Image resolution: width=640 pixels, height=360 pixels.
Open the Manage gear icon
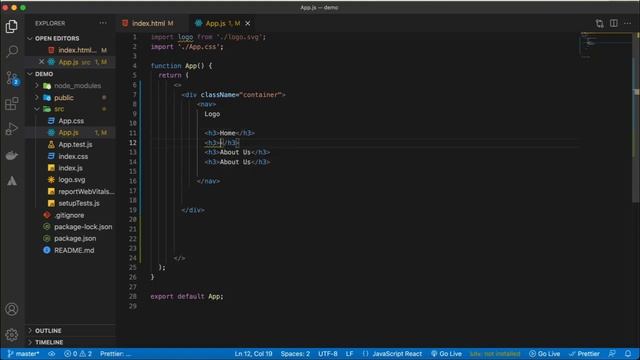(x=12, y=335)
